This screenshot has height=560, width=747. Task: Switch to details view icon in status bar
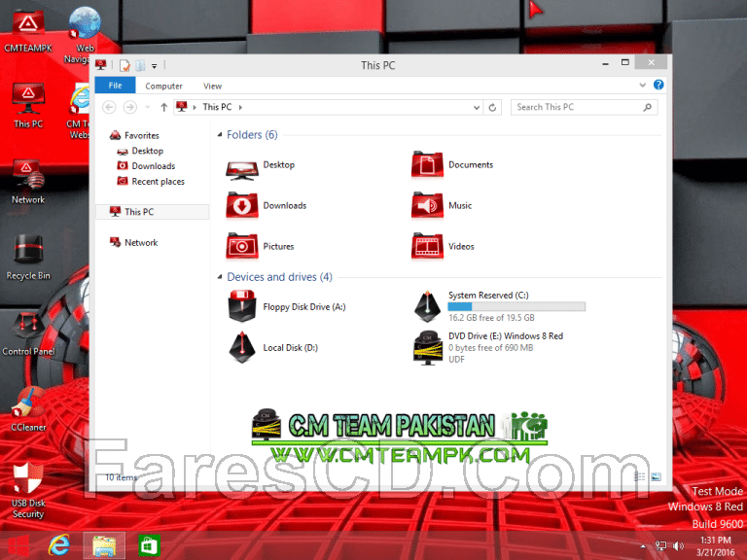(x=640, y=476)
